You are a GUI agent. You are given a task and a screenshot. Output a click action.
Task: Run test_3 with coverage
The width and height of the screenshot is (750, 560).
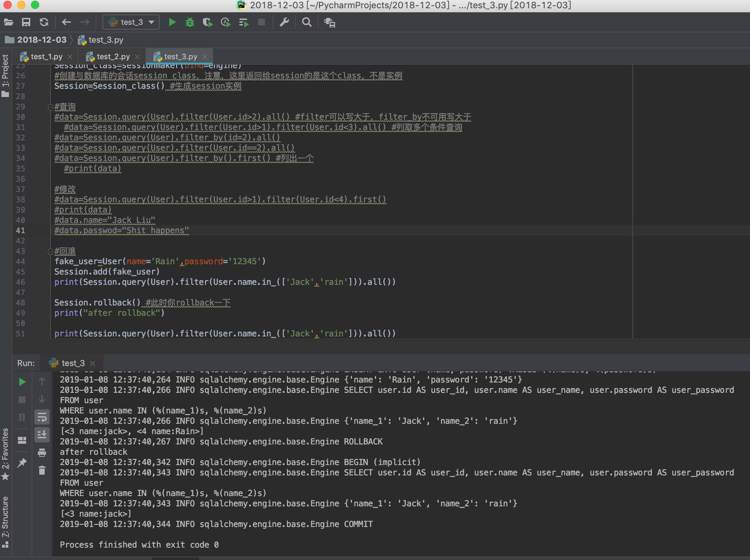208,22
